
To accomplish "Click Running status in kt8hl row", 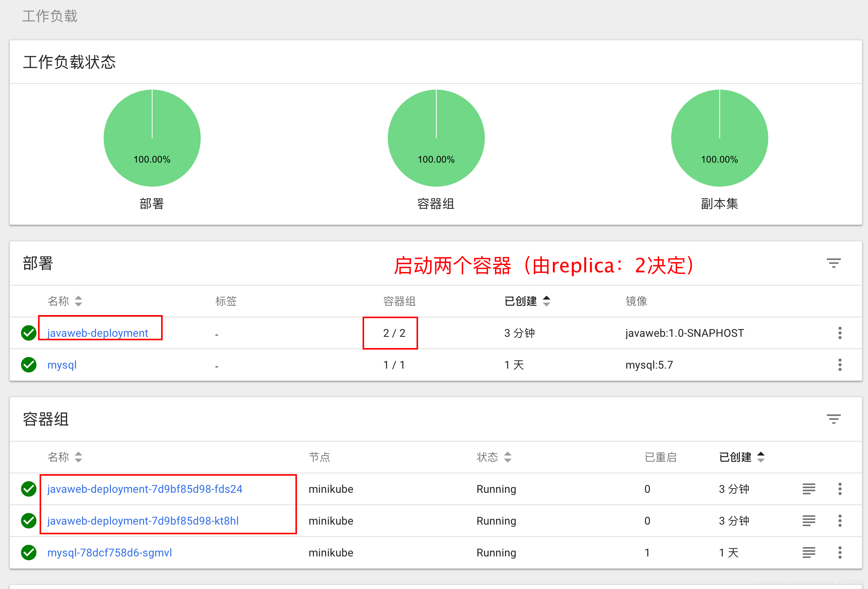I will [x=496, y=521].
